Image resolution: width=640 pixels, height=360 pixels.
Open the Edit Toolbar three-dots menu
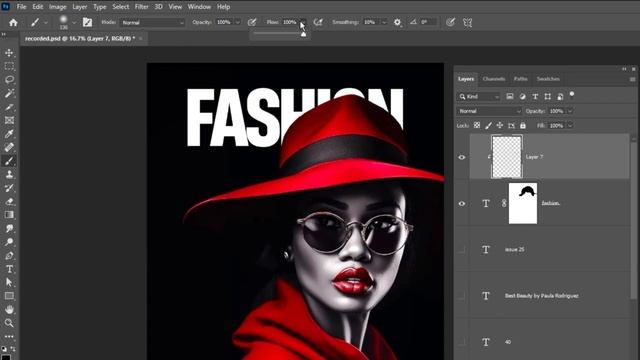coord(9,337)
